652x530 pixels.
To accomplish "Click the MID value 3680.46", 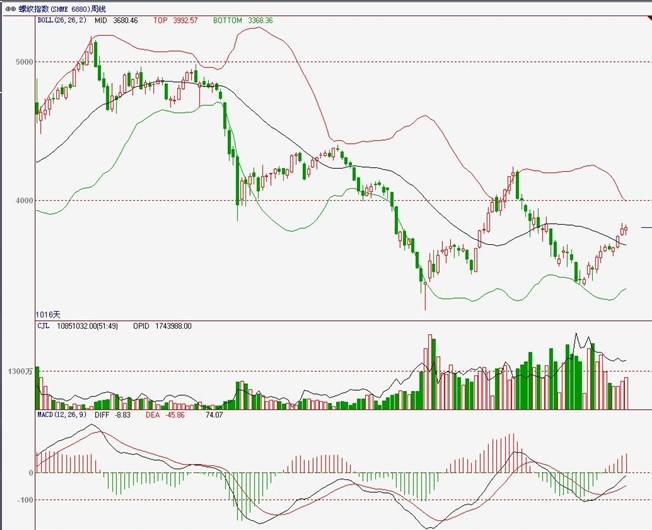I will (125, 20).
